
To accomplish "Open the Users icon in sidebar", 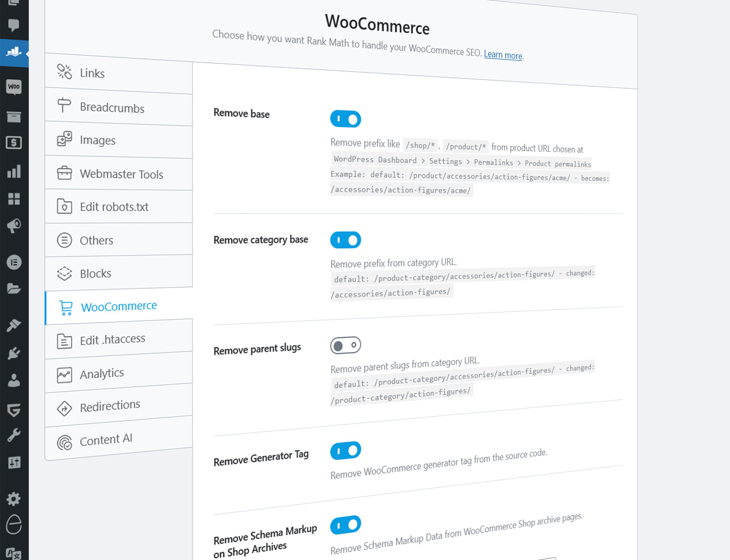I will coord(14,380).
